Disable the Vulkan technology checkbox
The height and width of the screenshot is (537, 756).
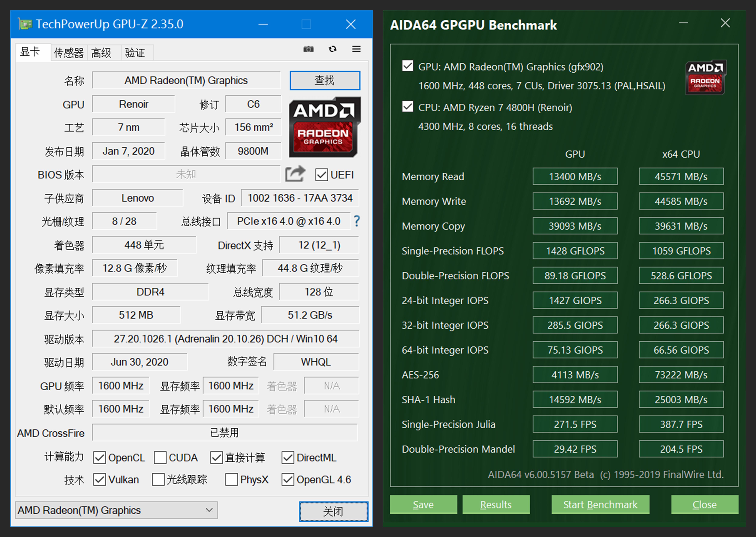100,480
